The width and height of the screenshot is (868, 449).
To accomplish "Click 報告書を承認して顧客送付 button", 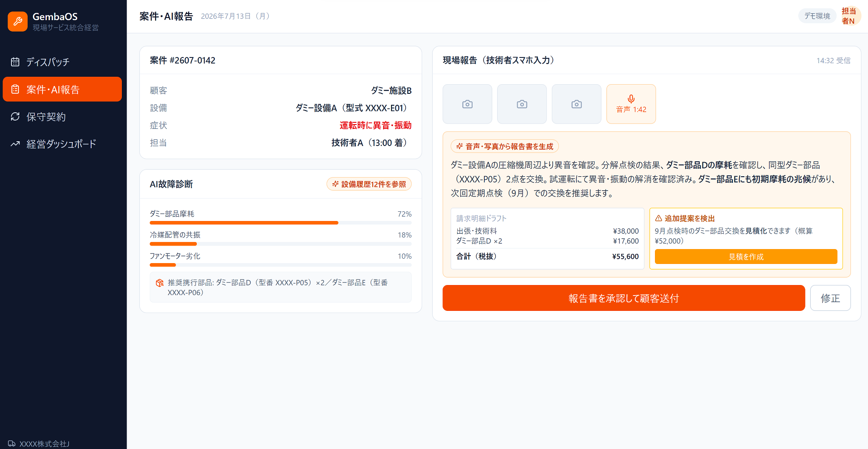I will coord(624,298).
